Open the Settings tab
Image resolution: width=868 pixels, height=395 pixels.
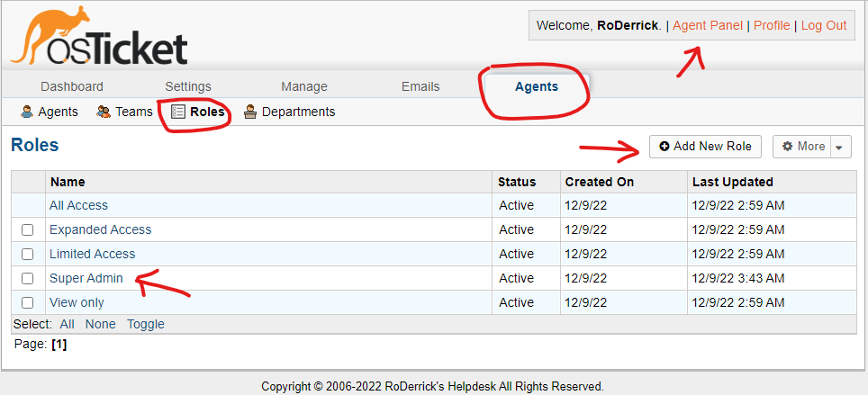coord(188,87)
